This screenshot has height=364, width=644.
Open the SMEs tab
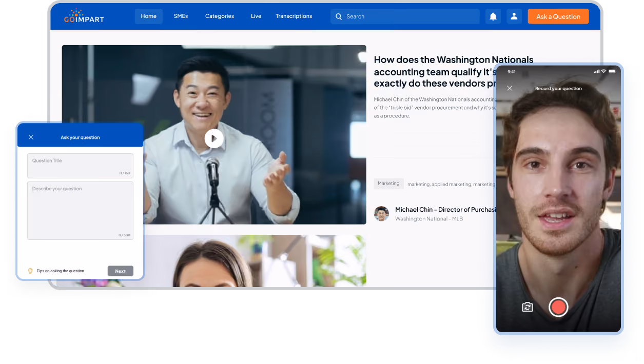(x=181, y=16)
